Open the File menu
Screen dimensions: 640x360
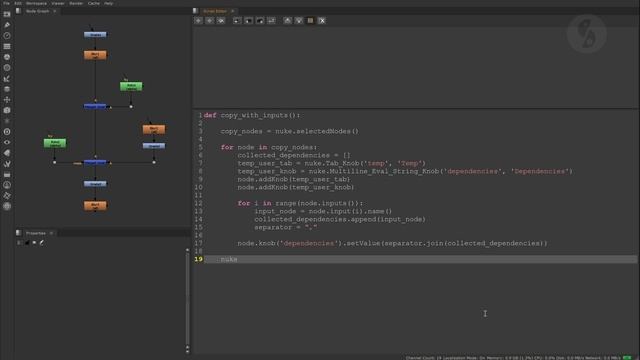tap(6, 3)
